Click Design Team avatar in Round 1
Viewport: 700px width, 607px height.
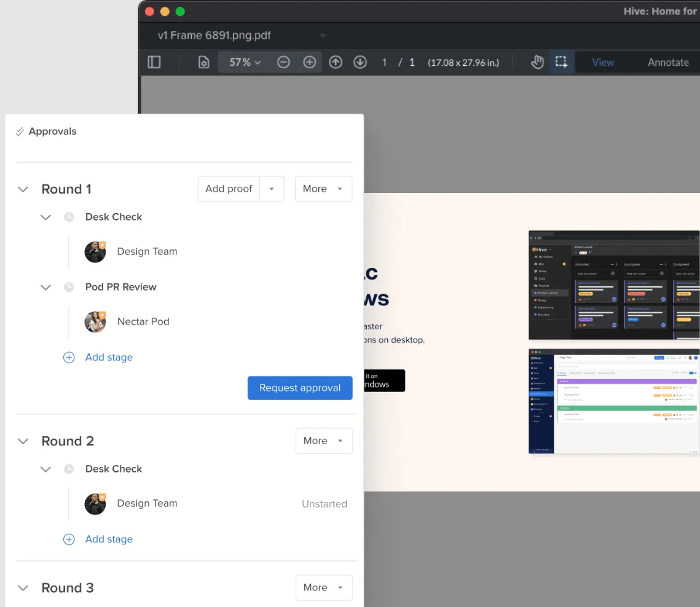pos(95,252)
